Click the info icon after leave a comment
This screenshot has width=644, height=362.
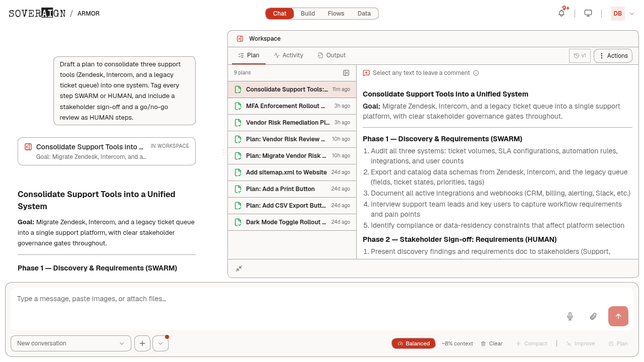point(476,73)
